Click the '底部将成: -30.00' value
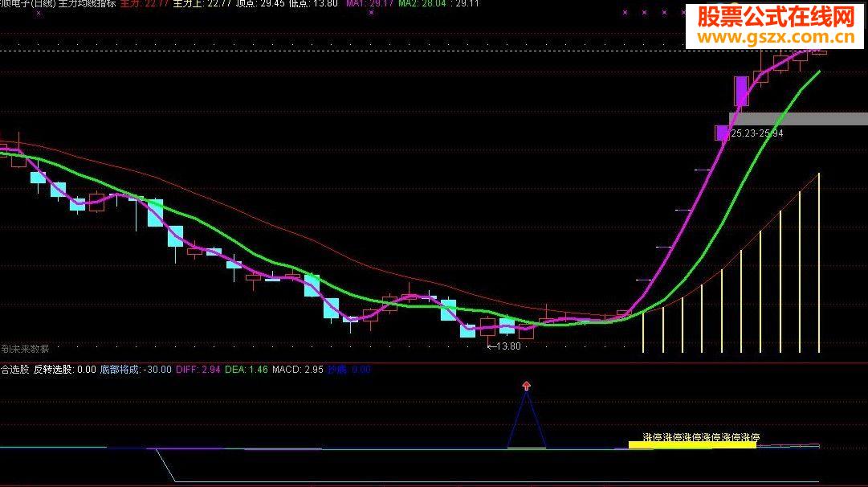Viewport: 868px width, 487px height. tap(136, 370)
